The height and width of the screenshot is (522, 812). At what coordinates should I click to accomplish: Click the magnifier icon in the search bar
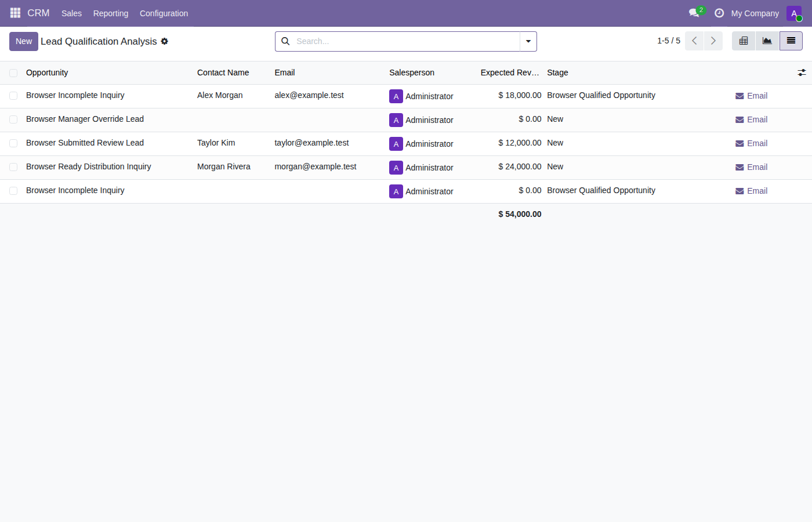(x=285, y=41)
